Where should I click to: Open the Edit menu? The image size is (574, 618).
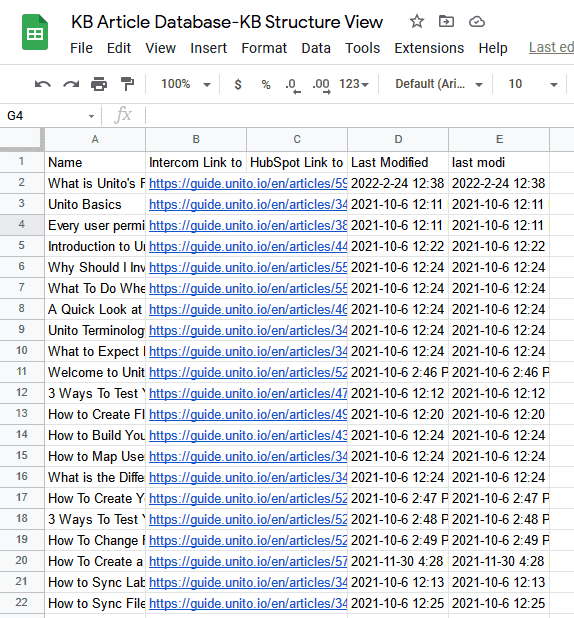tap(119, 48)
